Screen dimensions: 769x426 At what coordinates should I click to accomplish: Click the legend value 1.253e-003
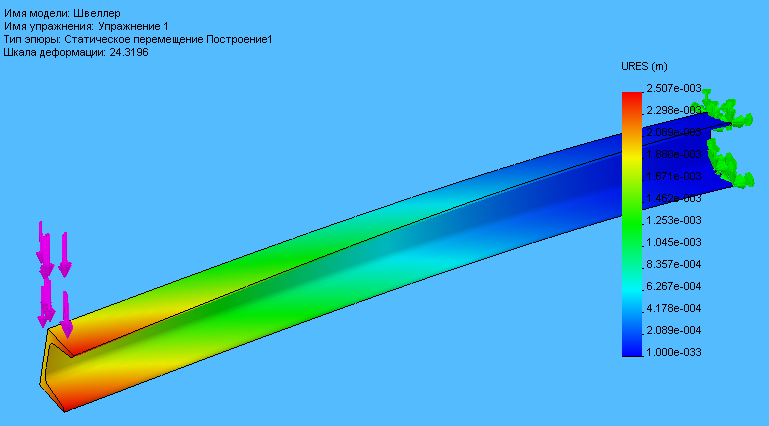[674, 221]
